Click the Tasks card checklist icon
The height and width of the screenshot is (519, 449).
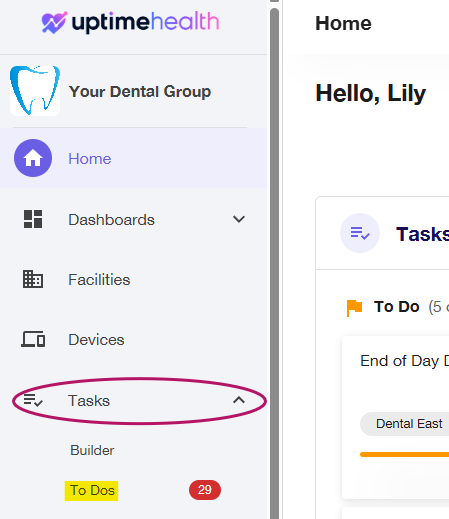(360, 233)
